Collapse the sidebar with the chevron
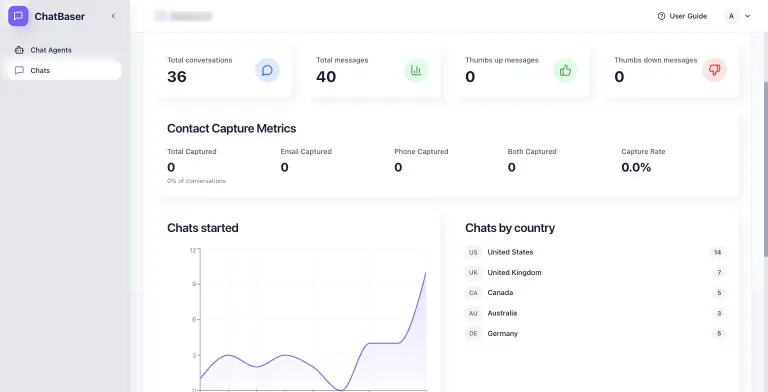 [x=113, y=16]
